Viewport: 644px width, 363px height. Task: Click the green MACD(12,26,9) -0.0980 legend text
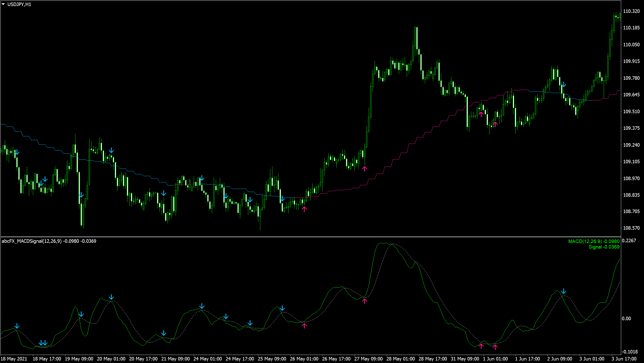point(593,241)
